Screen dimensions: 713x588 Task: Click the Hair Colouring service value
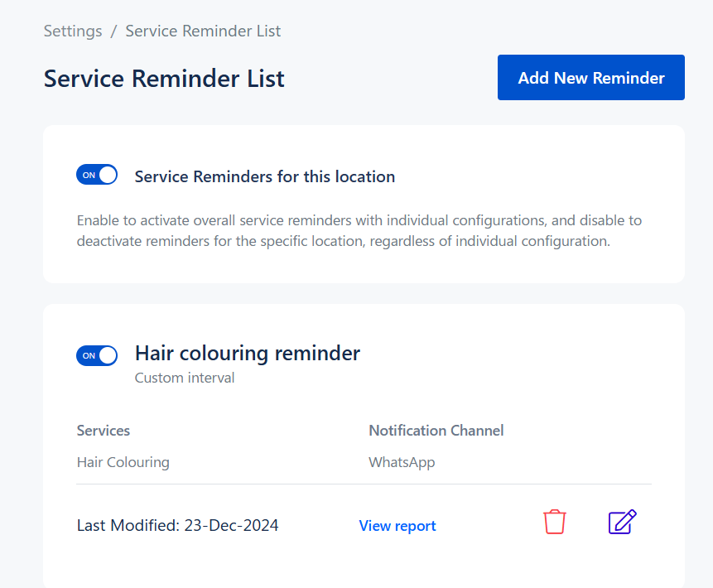123,462
